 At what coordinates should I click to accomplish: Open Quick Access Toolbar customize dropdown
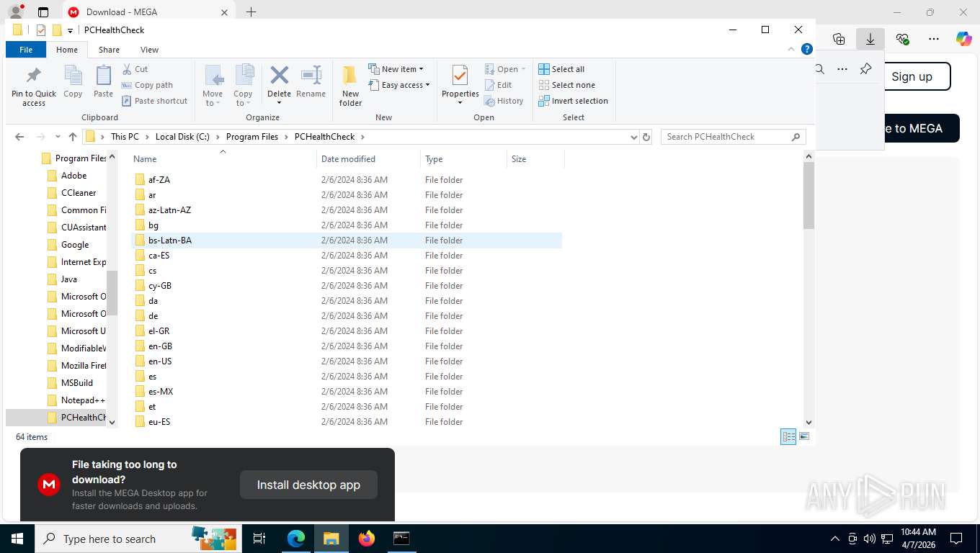(70, 30)
